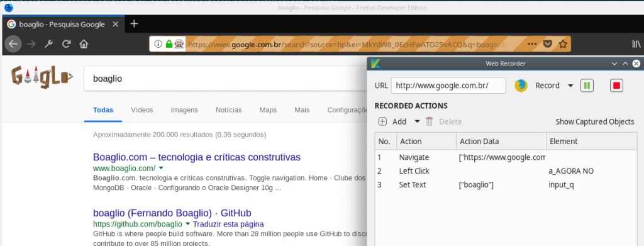
Task: Click the www.boaglio.com/ green URL
Action: pos(125,168)
